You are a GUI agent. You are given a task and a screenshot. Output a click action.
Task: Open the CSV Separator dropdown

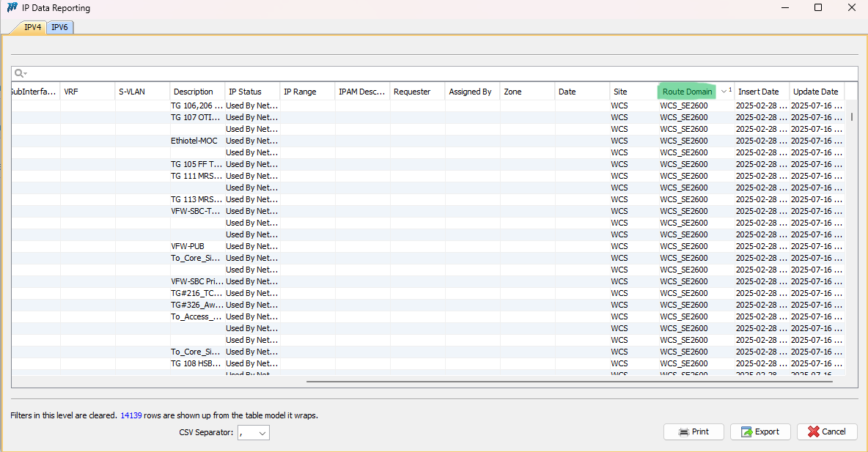254,432
